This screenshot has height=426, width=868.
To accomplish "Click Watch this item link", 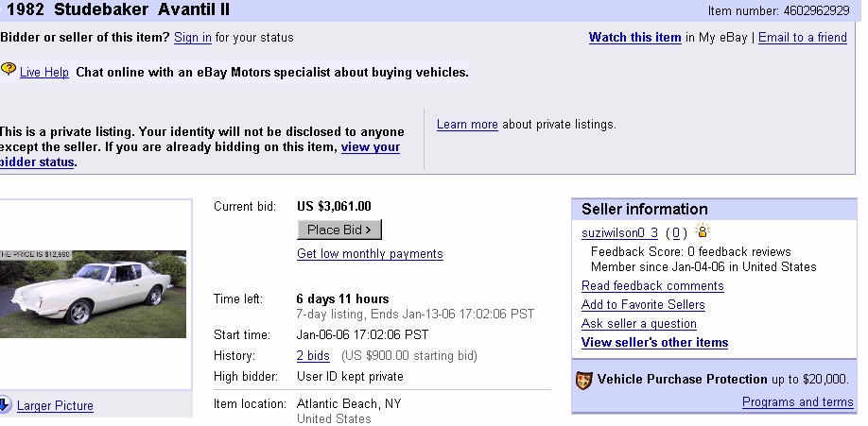I will pos(634,38).
